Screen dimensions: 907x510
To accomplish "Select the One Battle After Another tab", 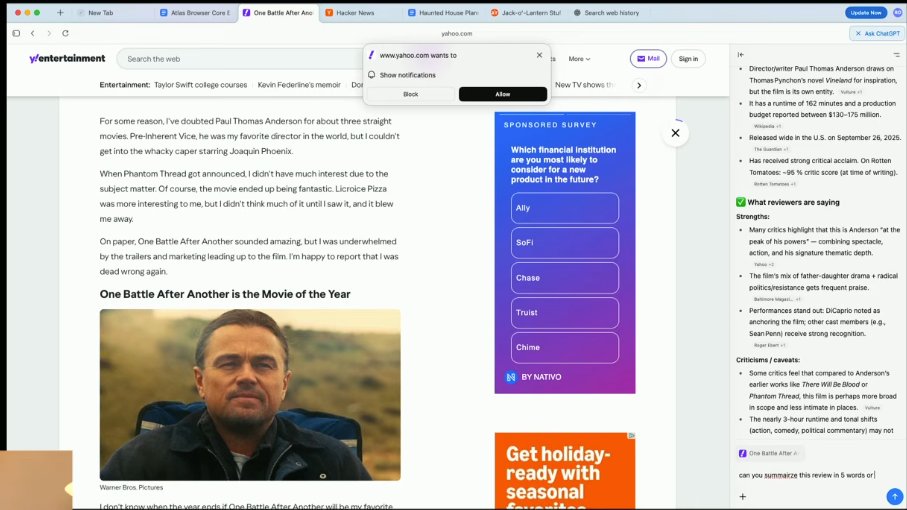I will (278, 12).
